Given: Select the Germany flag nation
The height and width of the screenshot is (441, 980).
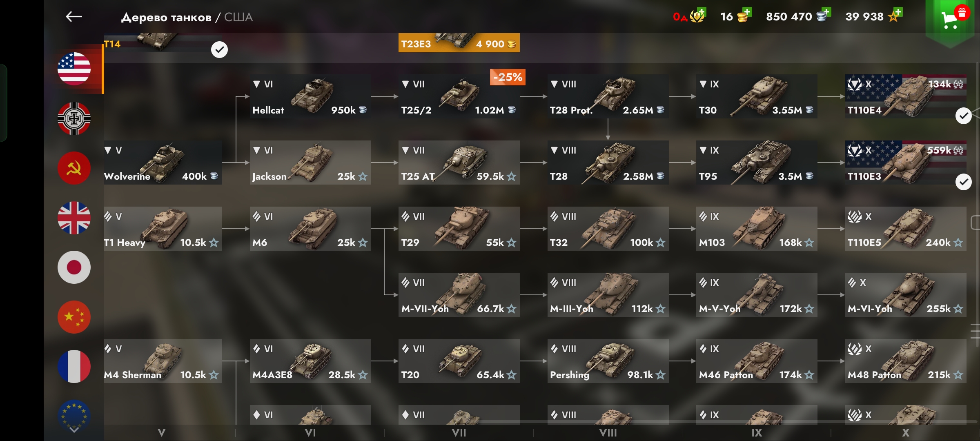Looking at the screenshot, I should [74, 118].
